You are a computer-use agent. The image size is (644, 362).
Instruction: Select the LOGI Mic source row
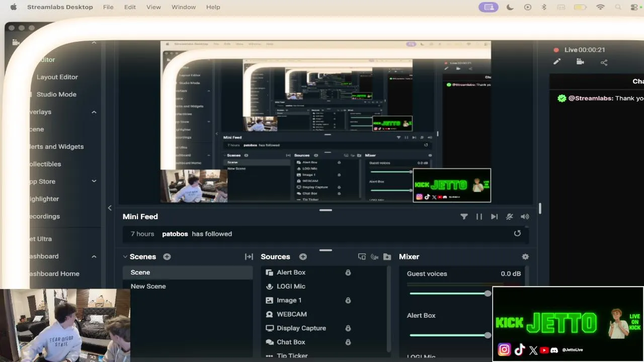[325, 286]
